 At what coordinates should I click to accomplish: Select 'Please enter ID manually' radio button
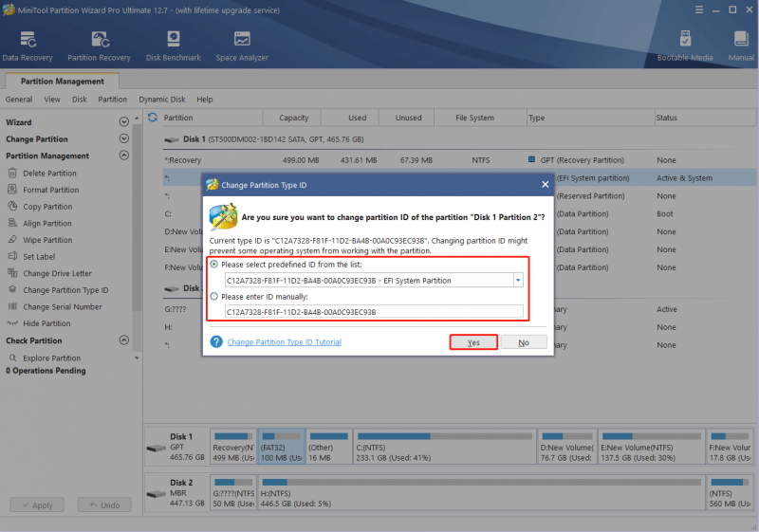pyautogui.click(x=214, y=297)
